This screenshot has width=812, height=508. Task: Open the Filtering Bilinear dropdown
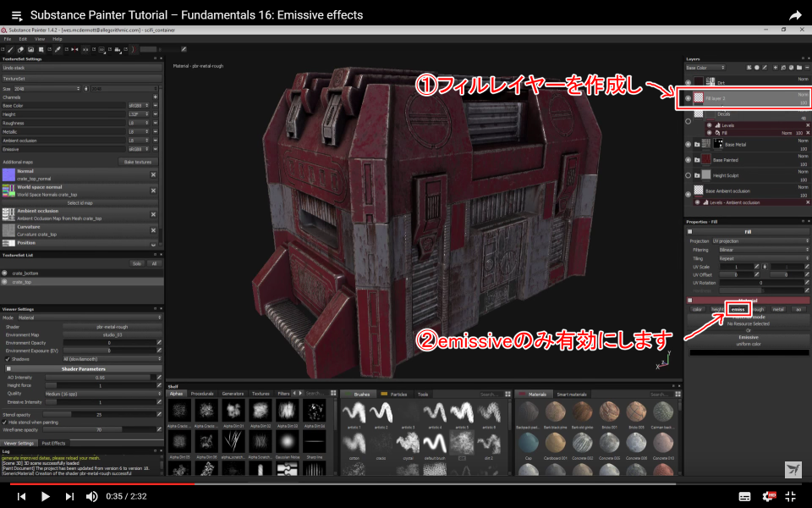[x=763, y=250]
